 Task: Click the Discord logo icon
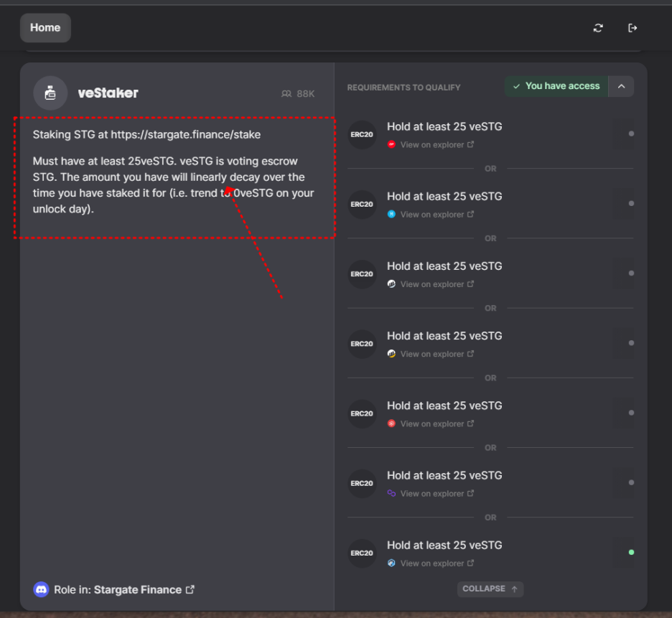[x=41, y=590]
